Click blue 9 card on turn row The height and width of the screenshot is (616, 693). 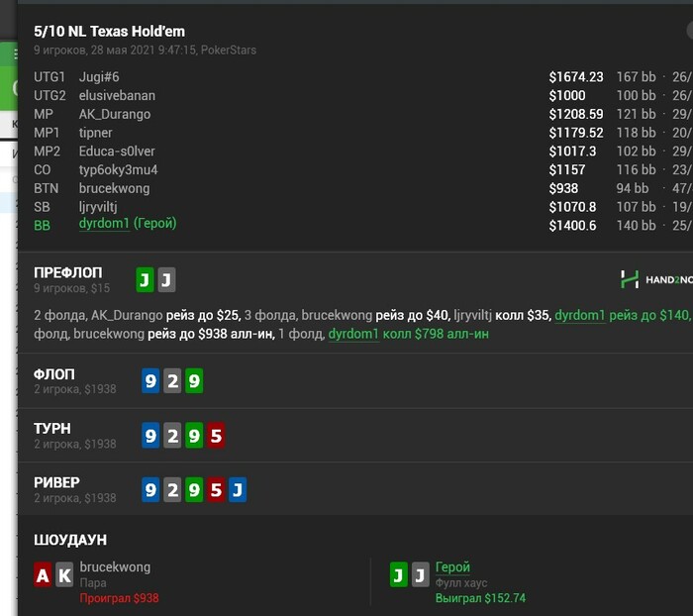(150, 436)
